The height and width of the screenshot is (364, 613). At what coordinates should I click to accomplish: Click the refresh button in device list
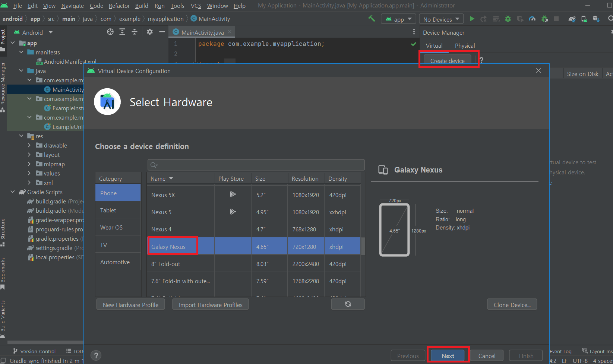[x=348, y=304]
